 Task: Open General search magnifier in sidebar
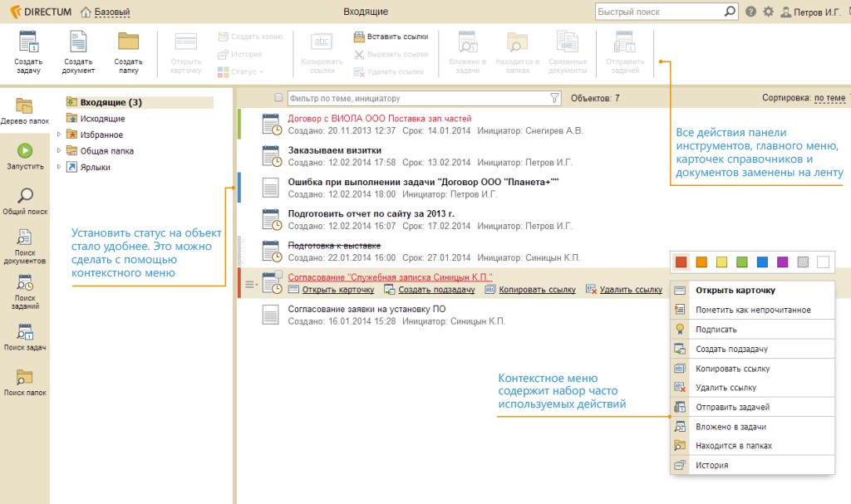[x=25, y=197]
